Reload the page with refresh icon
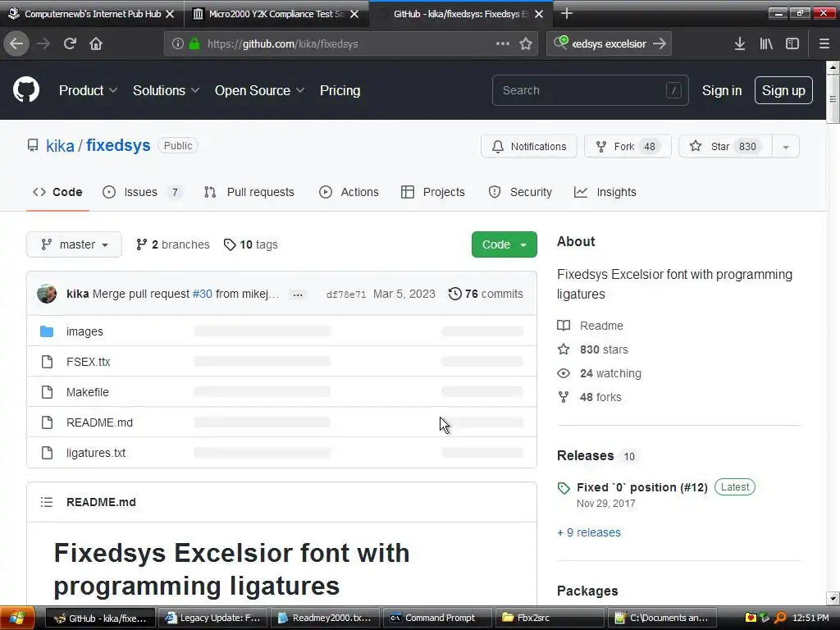Screen dimensions: 840x630 point(70,44)
